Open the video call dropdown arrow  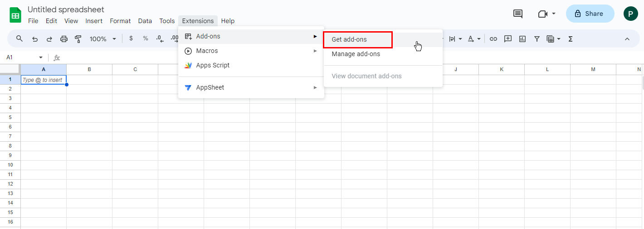554,14
